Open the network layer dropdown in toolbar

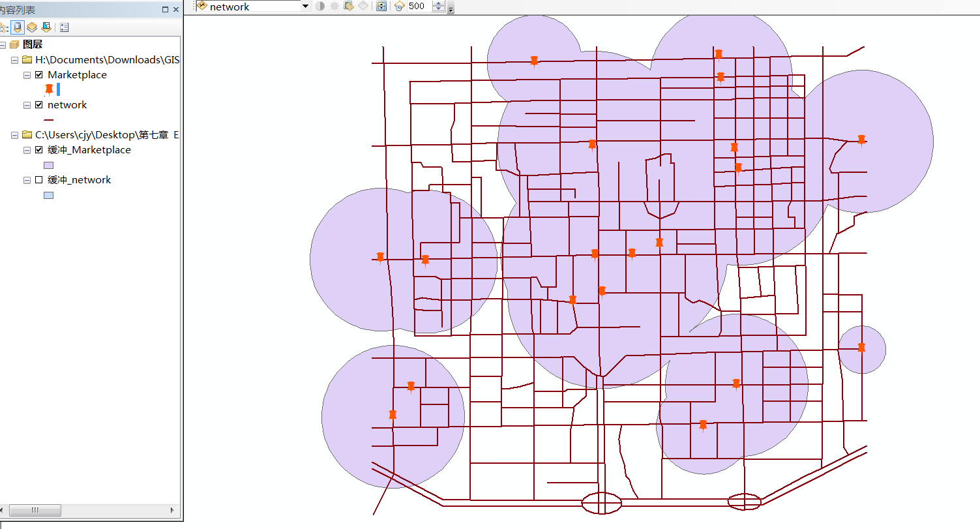[x=305, y=7]
